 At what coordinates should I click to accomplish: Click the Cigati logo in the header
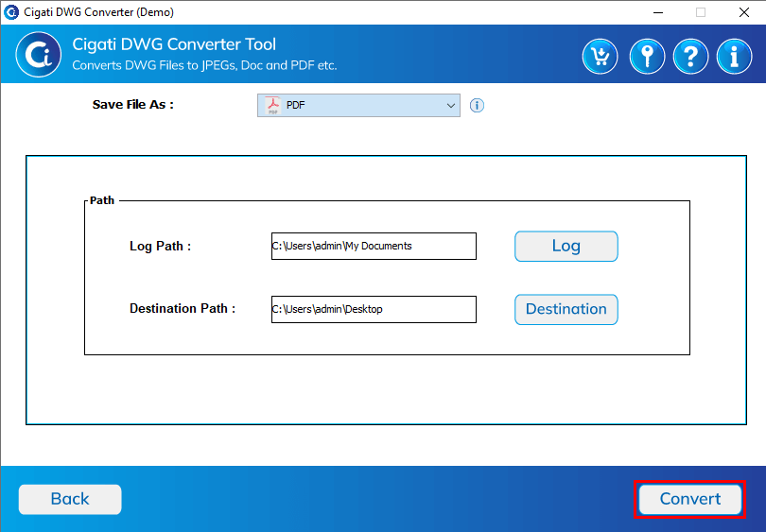[x=38, y=55]
